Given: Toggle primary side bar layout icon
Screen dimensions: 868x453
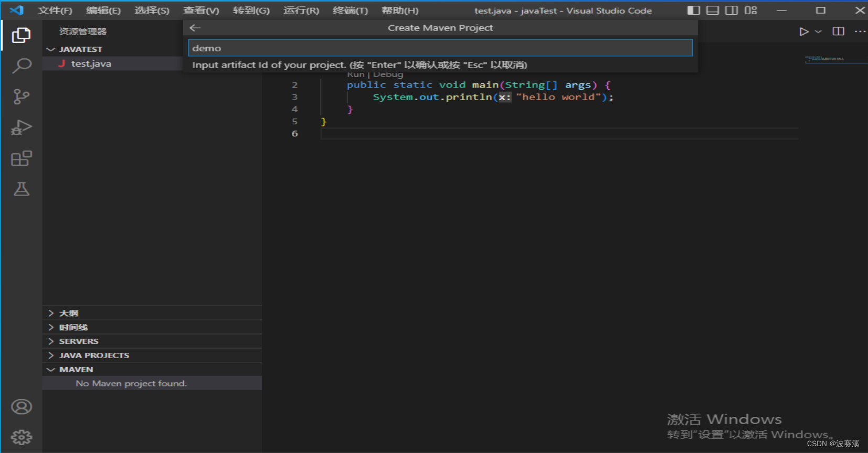Looking at the screenshot, I should pyautogui.click(x=693, y=10).
